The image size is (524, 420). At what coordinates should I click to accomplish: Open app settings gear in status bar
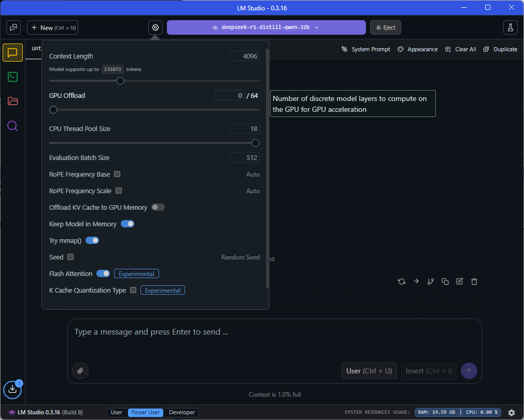click(511, 412)
